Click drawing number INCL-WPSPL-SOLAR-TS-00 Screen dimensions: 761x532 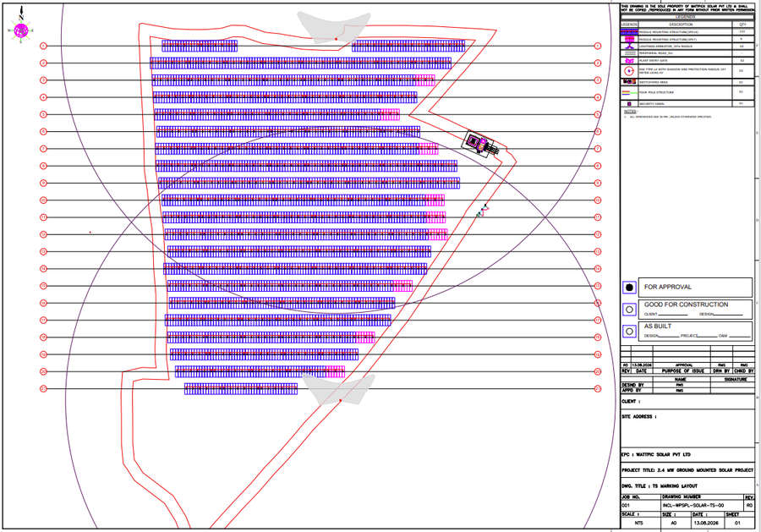coord(693,505)
